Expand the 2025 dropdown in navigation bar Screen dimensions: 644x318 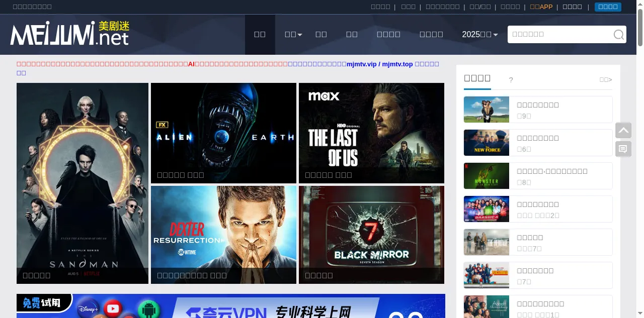(479, 34)
